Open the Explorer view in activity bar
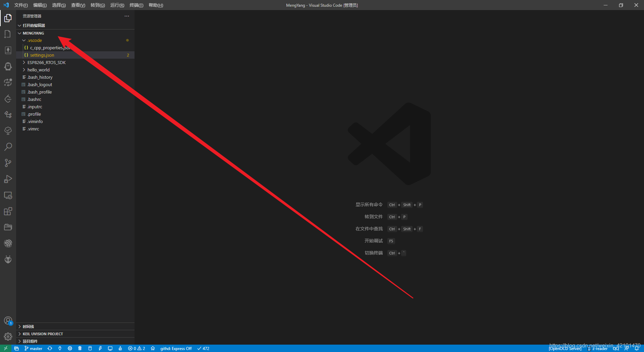Screen dimensions: 644x352 (8, 18)
